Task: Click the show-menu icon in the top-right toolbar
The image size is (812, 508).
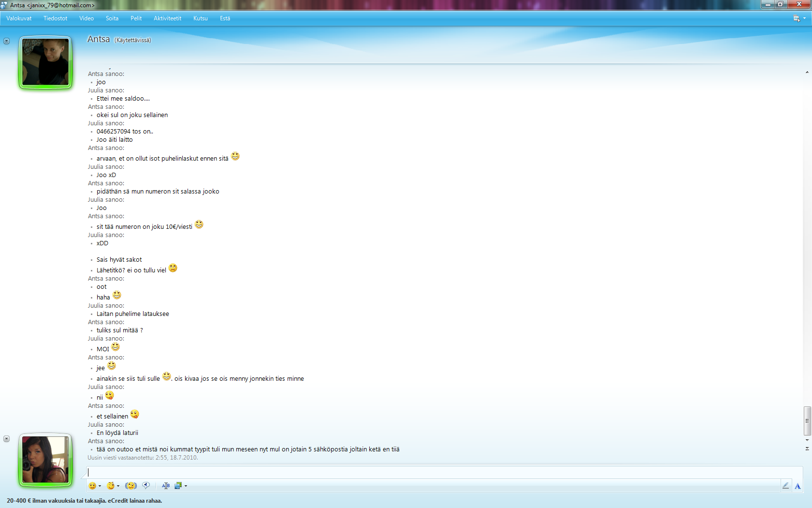Action: (797, 18)
